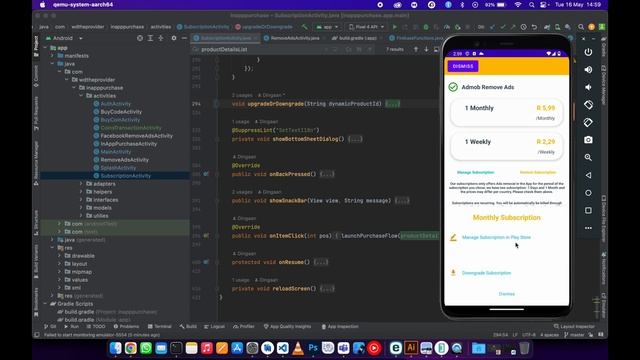This screenshot has height=360, width=640.
Task: Tap Downgrade Subscription link
Action: pos(486,273)
